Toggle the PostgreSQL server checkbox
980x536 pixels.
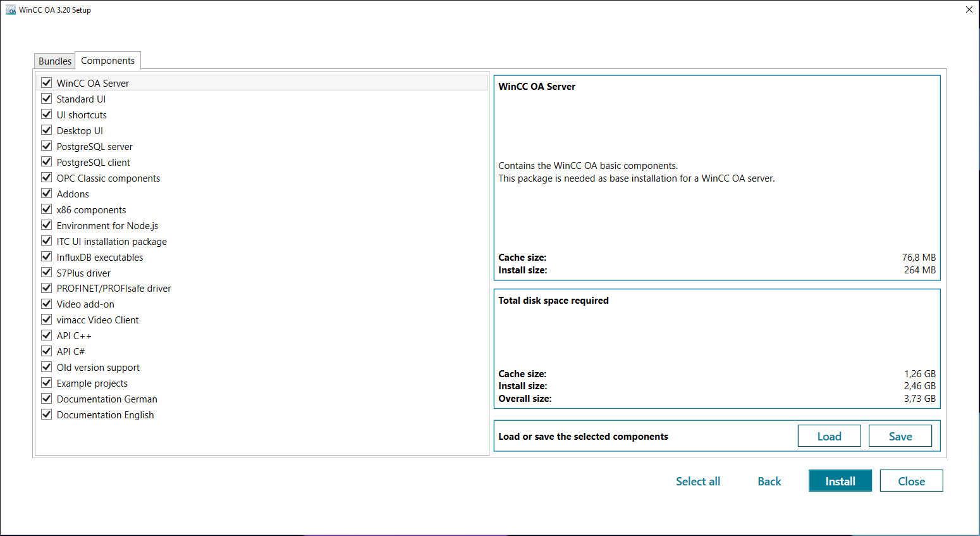tap(46, 146)
